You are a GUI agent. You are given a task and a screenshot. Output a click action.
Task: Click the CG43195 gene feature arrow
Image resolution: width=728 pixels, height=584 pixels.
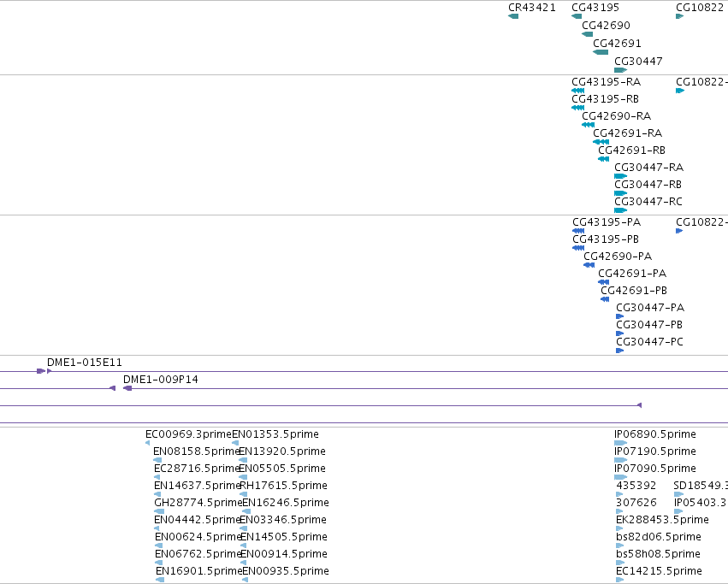pyautogui.click(x=577, y=16)
